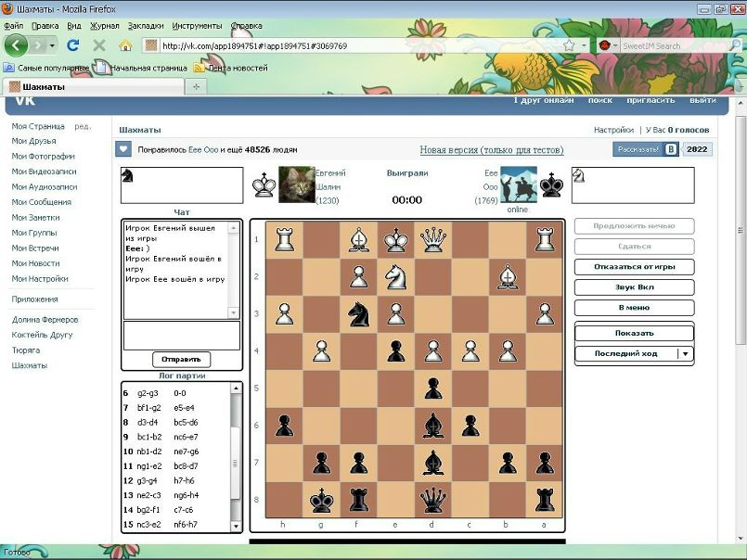Select the black rook on f8

point(358,500)
